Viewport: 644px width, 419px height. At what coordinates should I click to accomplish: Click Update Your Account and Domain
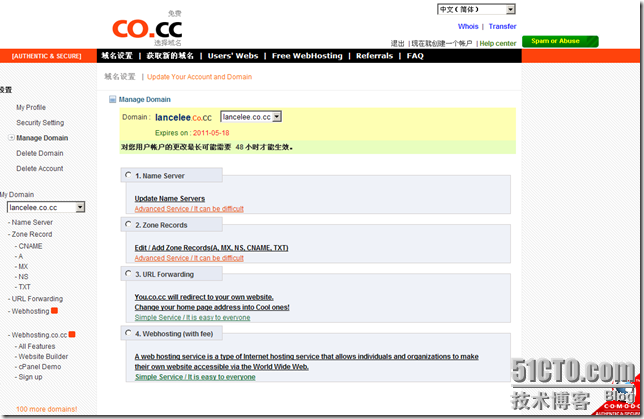tap(200, 77)
